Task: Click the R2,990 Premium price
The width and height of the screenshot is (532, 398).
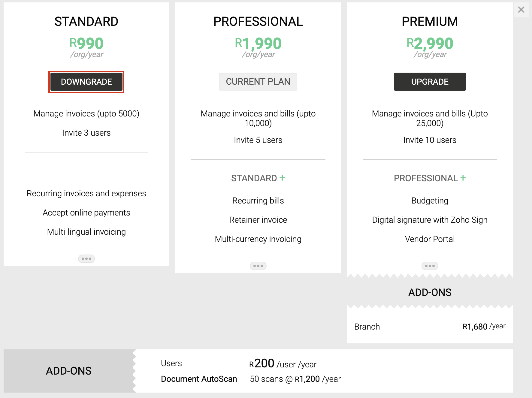Action: [430, 43]
